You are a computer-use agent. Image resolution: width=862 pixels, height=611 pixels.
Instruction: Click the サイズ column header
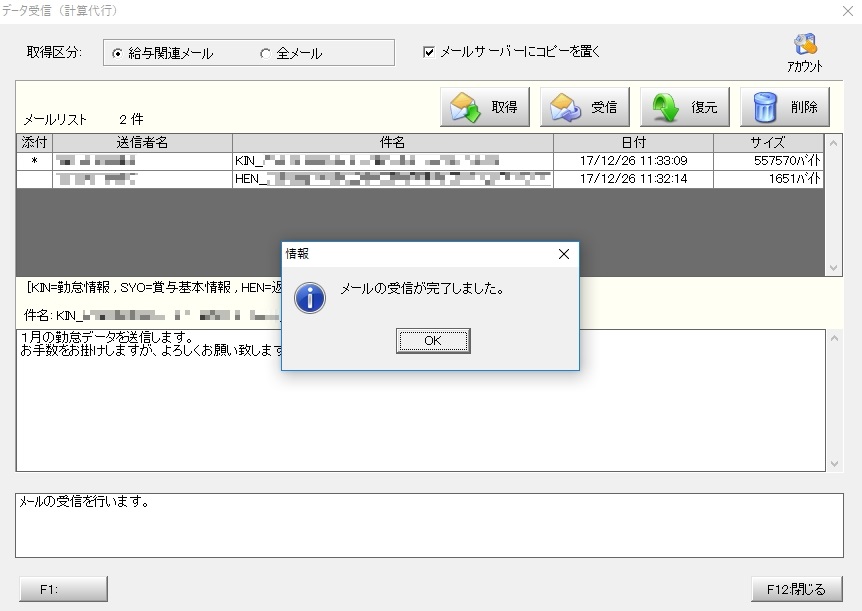[x=768, y=142]
